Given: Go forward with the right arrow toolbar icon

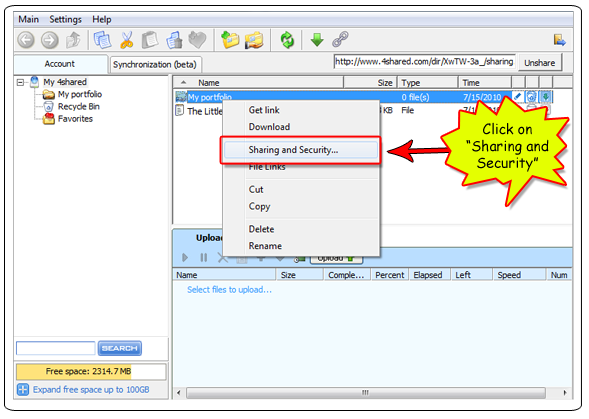Looking at the screenshot, I should pos(50,40).
